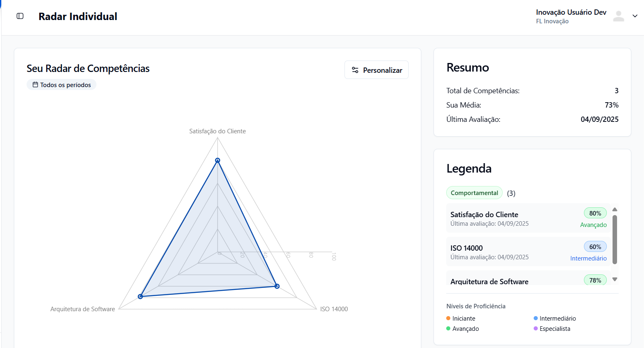Screen dimensions: 644x348
Task: Click the Inovação Usuário Dev name
Action: pos(571,12)
